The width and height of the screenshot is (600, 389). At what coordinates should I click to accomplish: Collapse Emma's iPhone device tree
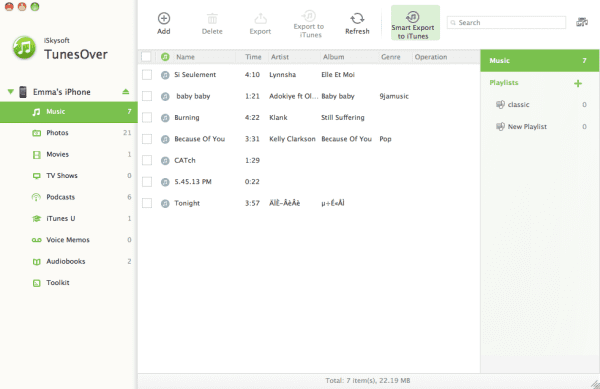(x=11, y=91)
